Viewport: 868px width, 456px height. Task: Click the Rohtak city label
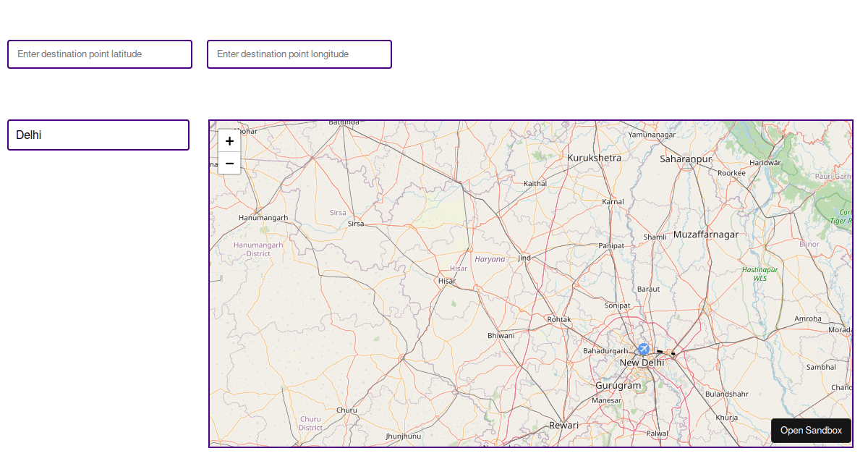pyautogui.click(x=559, y=319)
